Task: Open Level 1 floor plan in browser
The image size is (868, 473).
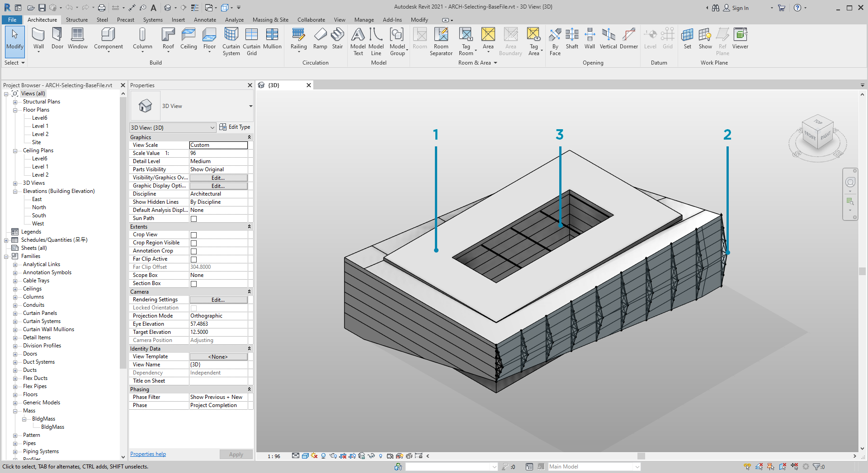Action: [x=40, y=126]
